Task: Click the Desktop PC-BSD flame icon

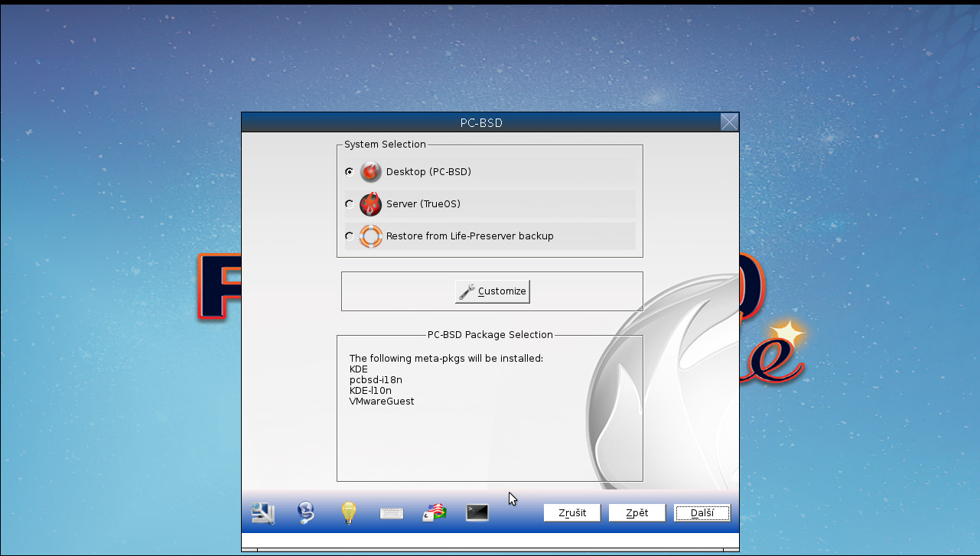Action: pos(370,171)
